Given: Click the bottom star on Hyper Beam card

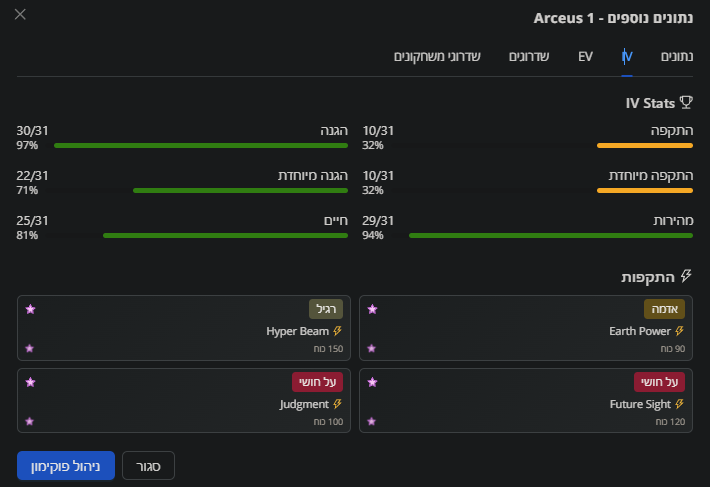Looking at the screenshot, I should (x=30, y=348).
